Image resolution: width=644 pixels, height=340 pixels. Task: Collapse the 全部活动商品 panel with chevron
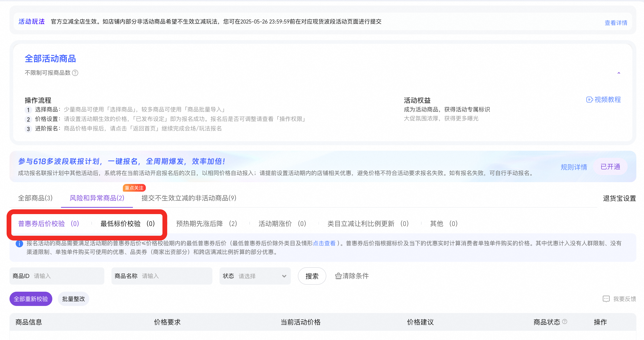click(x=619, y=73)
